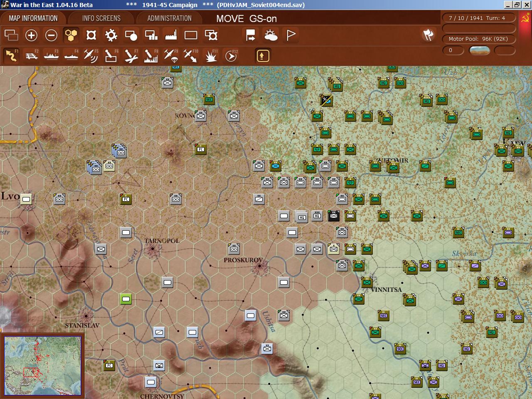Screen dimensions: 532x399
Task: Open the ADMINISTRATION tab
Action: pyautogui.click(x=170, y=18)
